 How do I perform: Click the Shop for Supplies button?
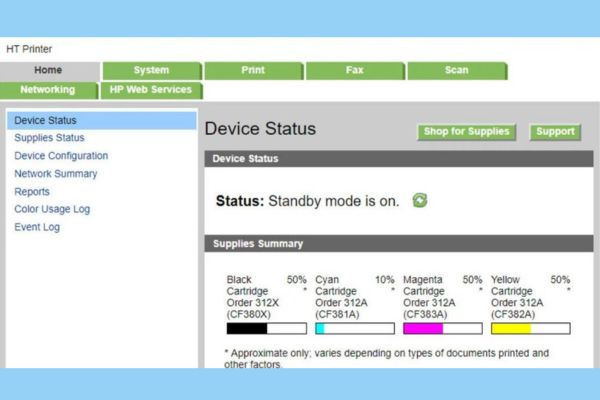tap(466, 132)
